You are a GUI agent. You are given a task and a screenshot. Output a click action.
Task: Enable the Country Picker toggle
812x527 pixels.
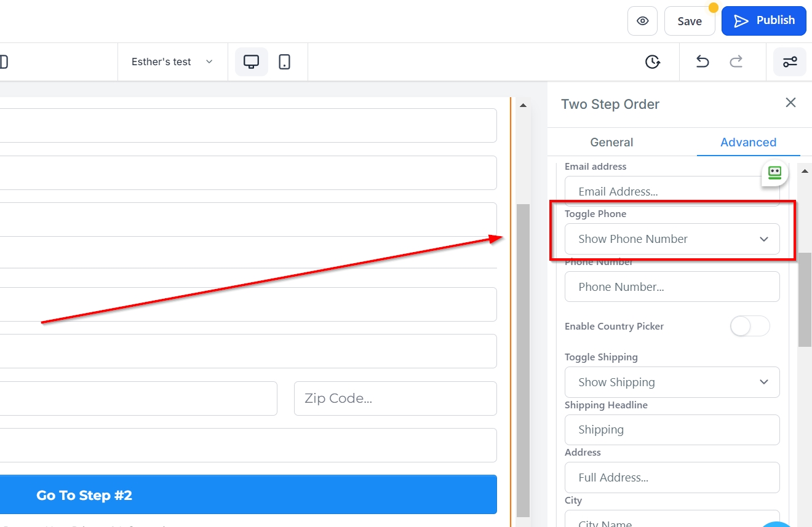(x=749, y=326)
